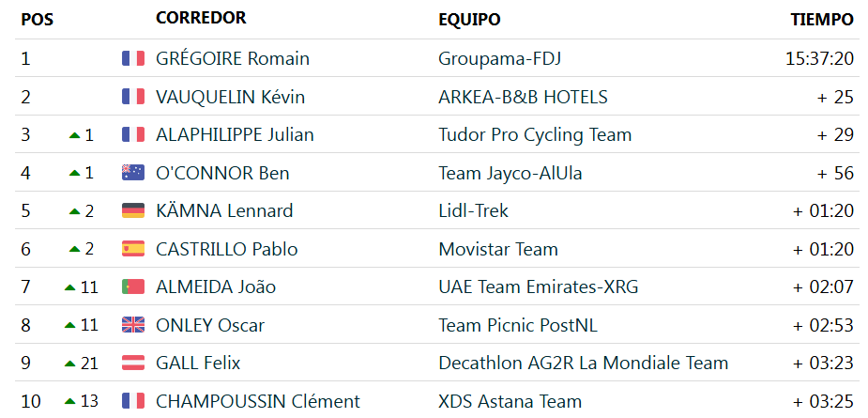This screenshot has height=418, width=868.
Task: Click the green up arrow in GALL Felix row
Action: tap(69, 364)
